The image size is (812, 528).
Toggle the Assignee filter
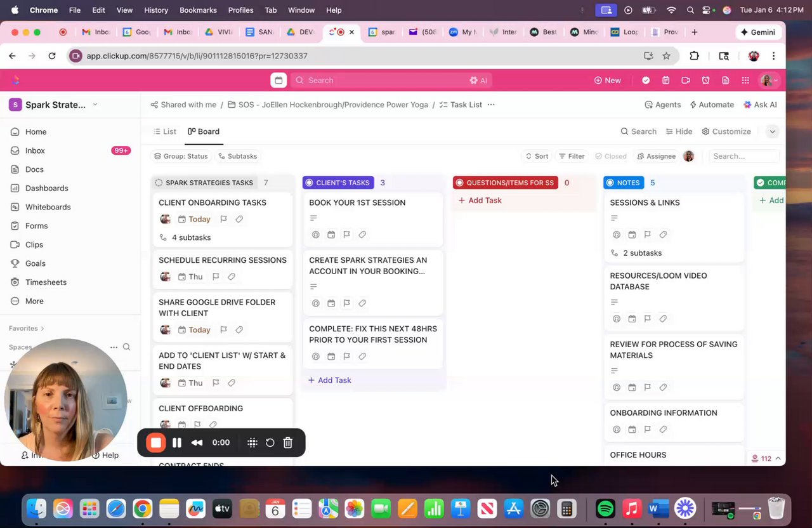656,156
